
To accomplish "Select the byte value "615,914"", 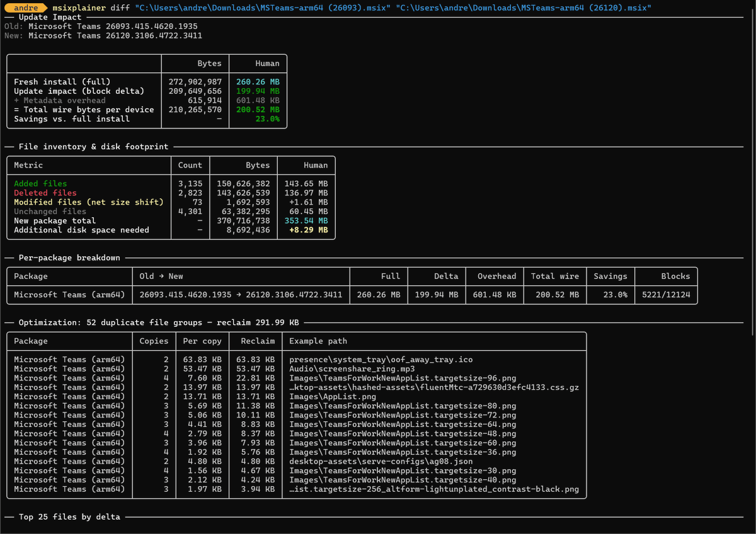I will click(205, 100).
